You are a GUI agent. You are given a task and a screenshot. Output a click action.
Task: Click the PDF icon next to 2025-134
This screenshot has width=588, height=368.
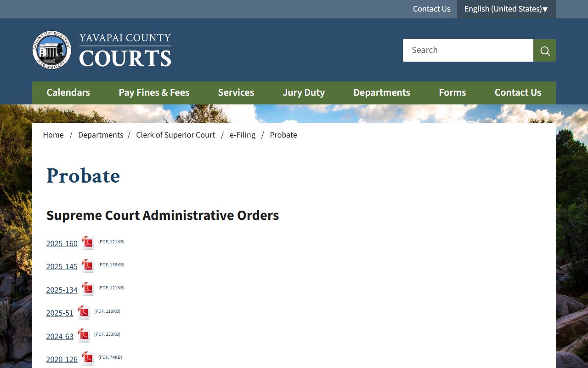88,289
